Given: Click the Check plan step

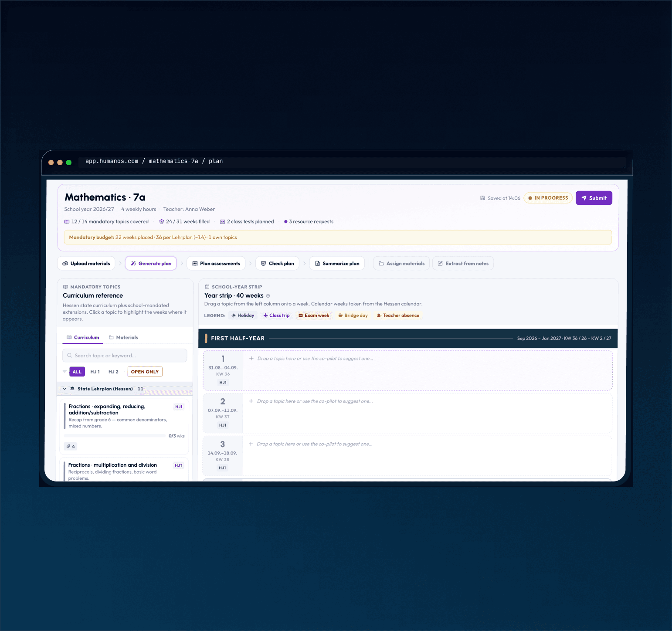Looking at the screenshot, I should click(277, 263).
